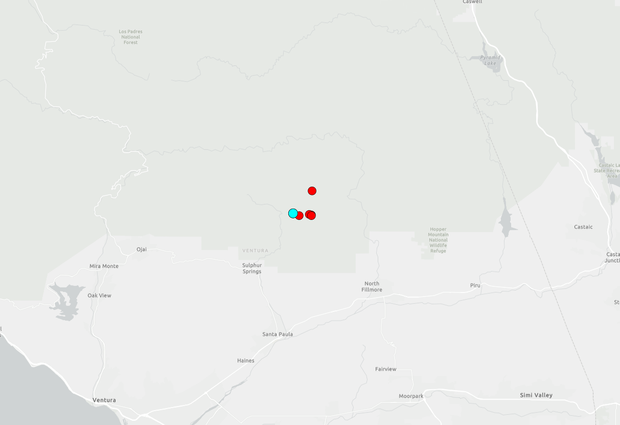Select the Castaic label

583,227
